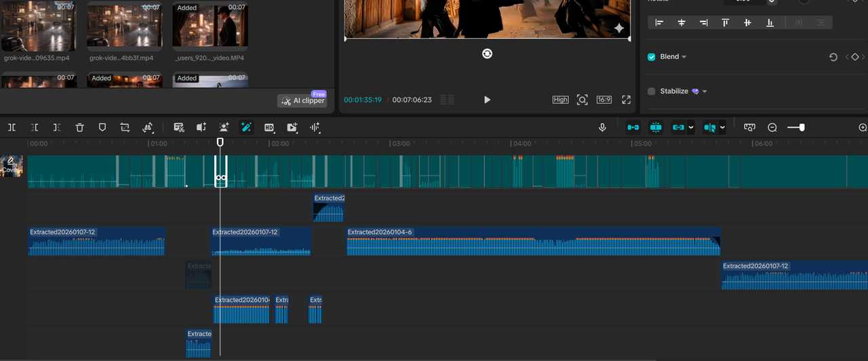This screenshot has width=868, height=361.
Task: Click the enhance voice speaker icon
Action: click(x=201, y=127)
